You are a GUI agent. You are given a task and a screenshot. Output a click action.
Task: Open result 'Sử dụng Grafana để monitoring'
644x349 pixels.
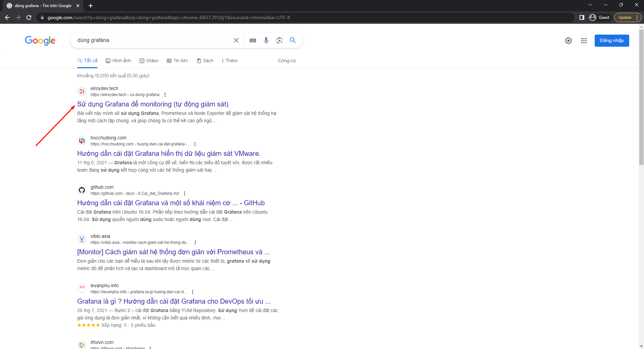click(x=153, y=104)
